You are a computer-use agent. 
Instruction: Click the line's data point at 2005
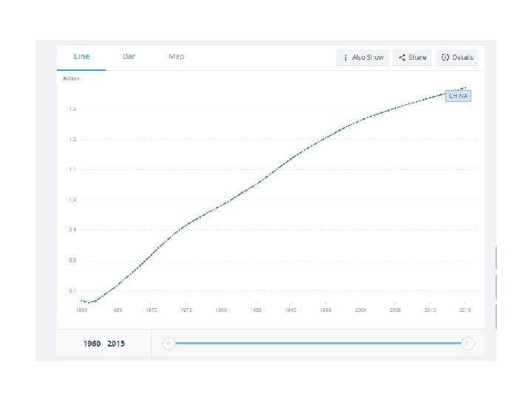pos(395,108)
